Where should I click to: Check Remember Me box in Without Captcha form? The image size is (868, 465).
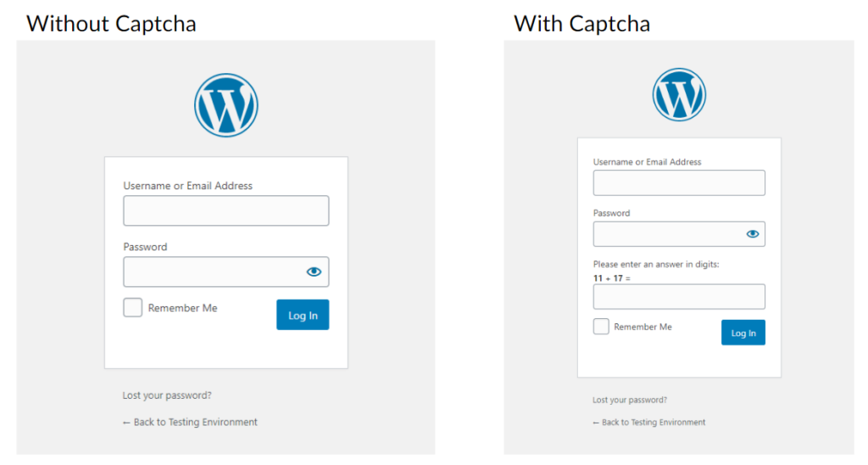[133, 308]
